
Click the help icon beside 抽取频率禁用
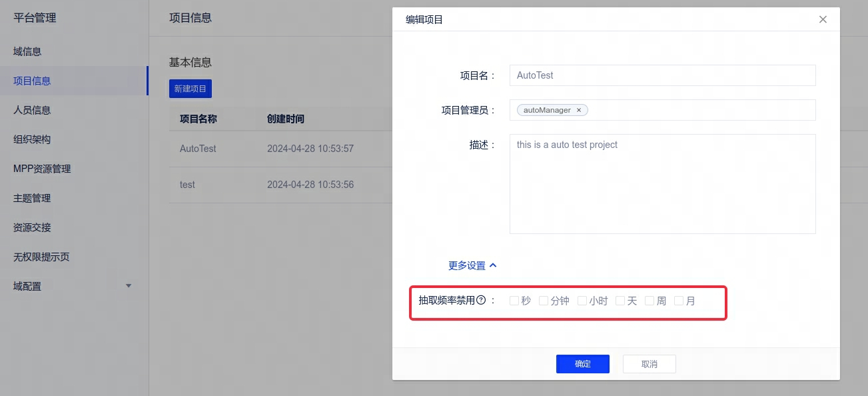tap(481, 301)
